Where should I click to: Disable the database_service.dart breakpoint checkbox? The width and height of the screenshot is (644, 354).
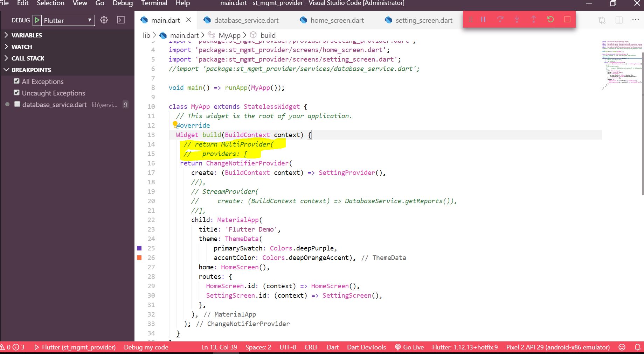17,104
